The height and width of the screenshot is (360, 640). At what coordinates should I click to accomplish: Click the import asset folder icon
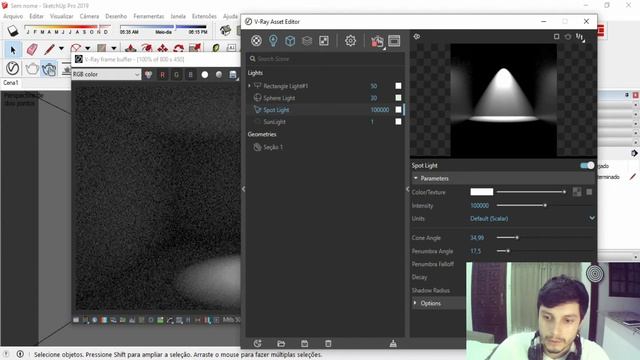[281, 343]
